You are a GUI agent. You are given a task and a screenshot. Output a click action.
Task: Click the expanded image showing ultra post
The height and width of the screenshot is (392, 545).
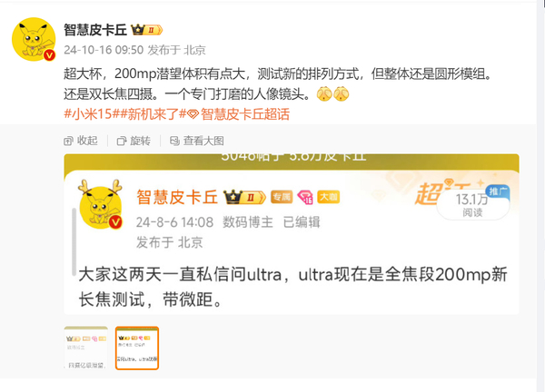[292, 234]
